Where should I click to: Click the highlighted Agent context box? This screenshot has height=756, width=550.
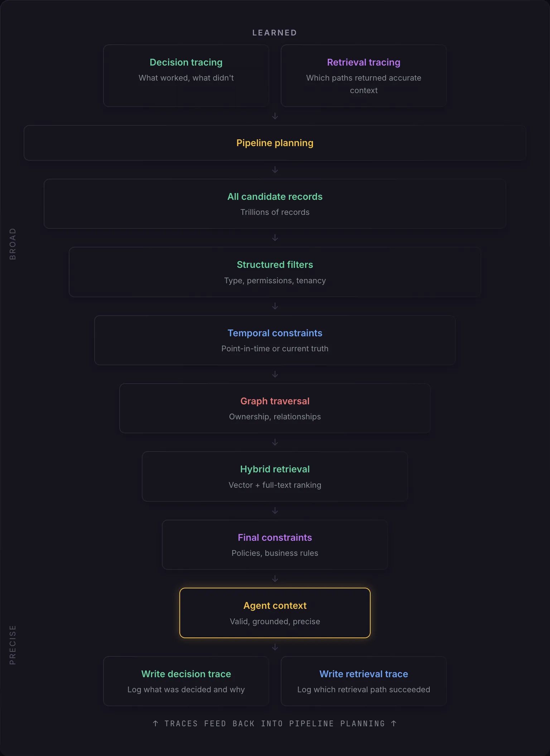(x=275, y=613)
